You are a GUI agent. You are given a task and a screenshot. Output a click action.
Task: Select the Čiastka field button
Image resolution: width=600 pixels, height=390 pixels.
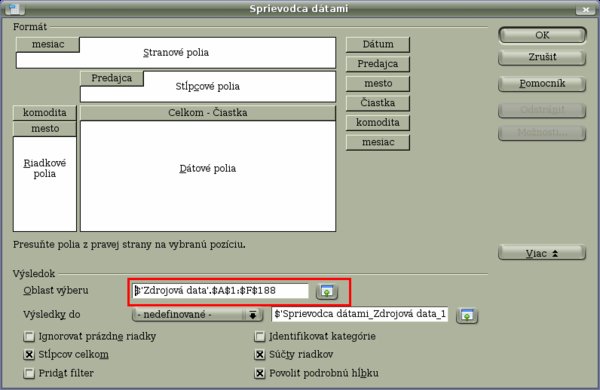pyautogui.click(x=378, y=103)
